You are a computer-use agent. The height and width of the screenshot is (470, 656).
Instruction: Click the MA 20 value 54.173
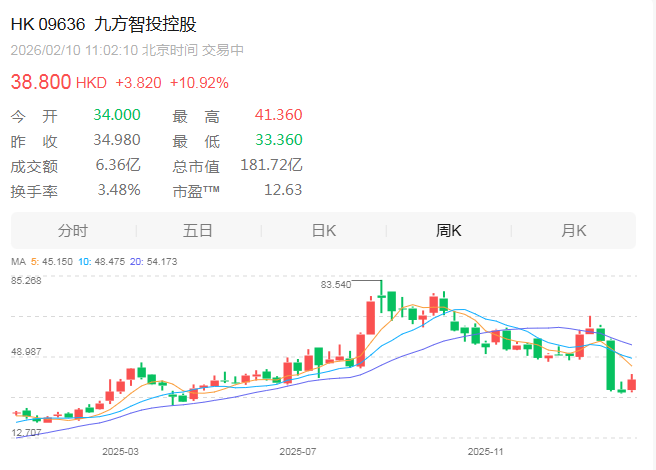(162, 262)
